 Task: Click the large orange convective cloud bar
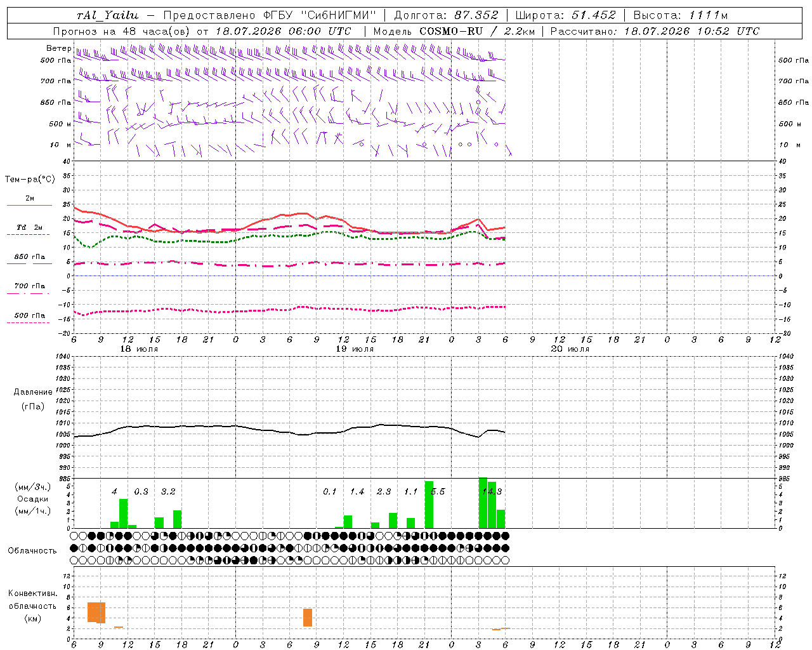point(96,612)
